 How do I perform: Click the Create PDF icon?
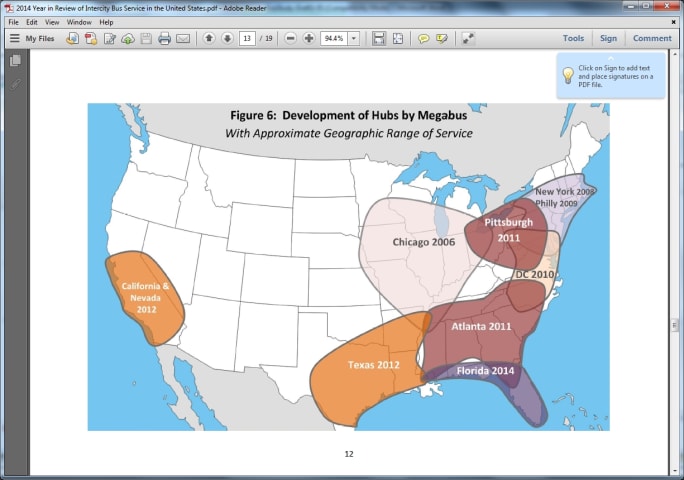point(91,39)
